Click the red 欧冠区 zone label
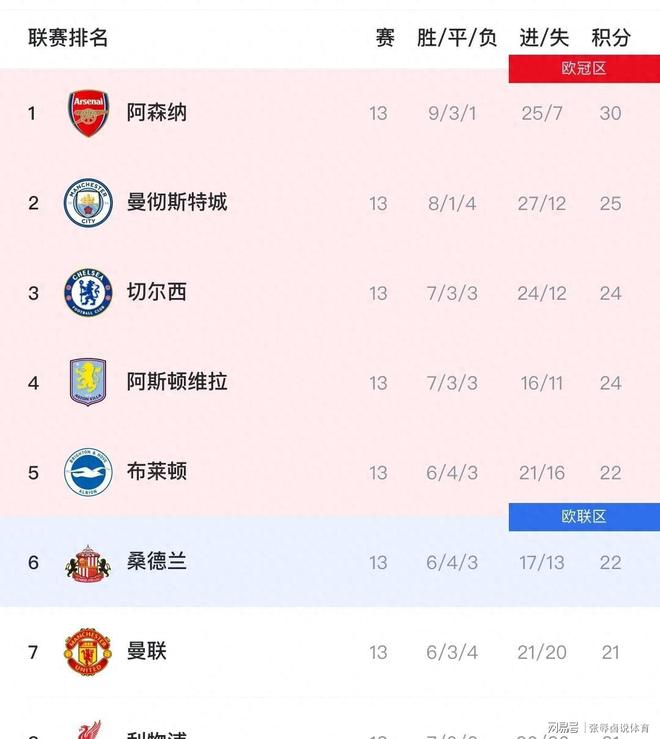Image resolution: width=660 pixels, height=739 pixels. [584, 68]
